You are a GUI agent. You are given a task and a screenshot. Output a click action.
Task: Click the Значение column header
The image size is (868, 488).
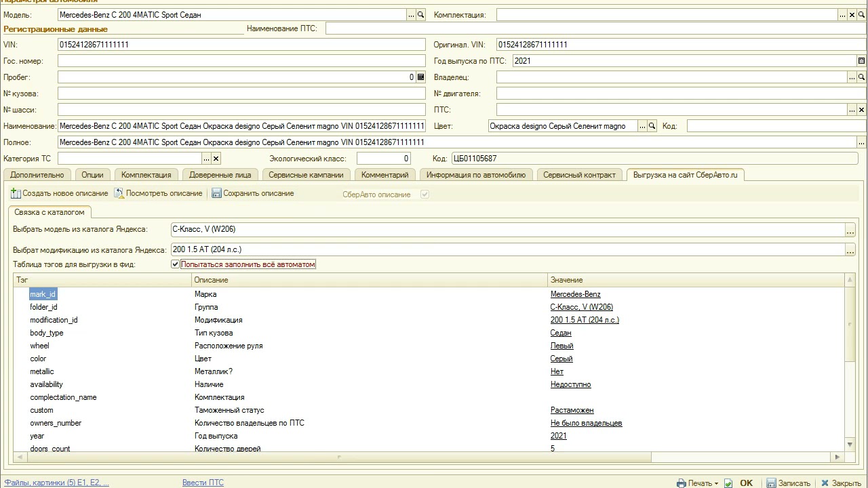696,280
